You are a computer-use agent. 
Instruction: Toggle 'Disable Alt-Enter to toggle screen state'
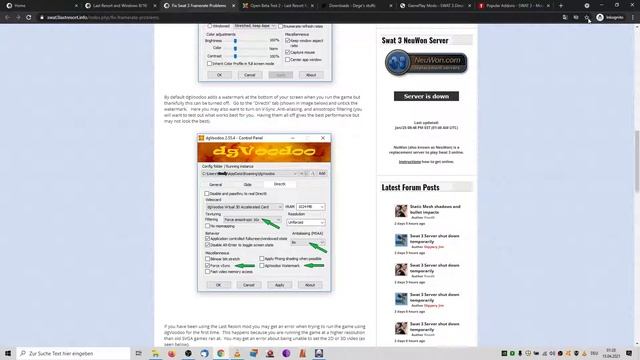(207, 245)
